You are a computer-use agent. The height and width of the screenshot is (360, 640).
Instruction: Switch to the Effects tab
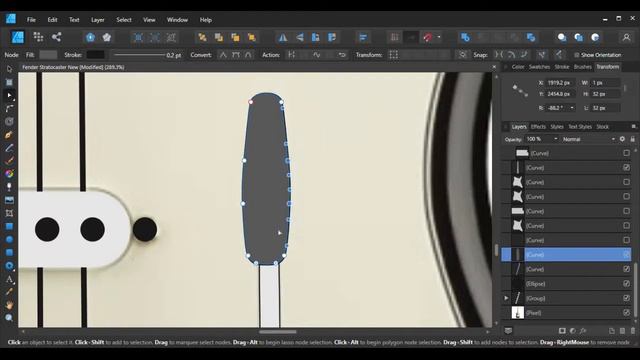[538, 127]
